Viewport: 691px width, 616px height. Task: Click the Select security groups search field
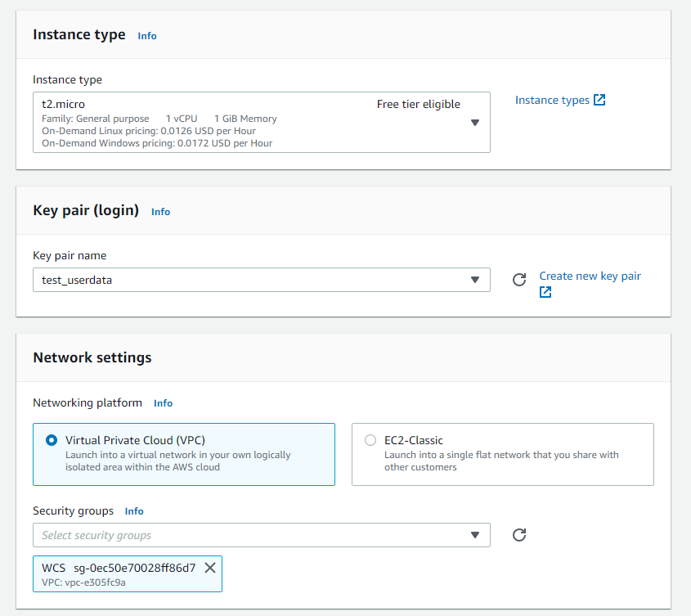point(245,535)
